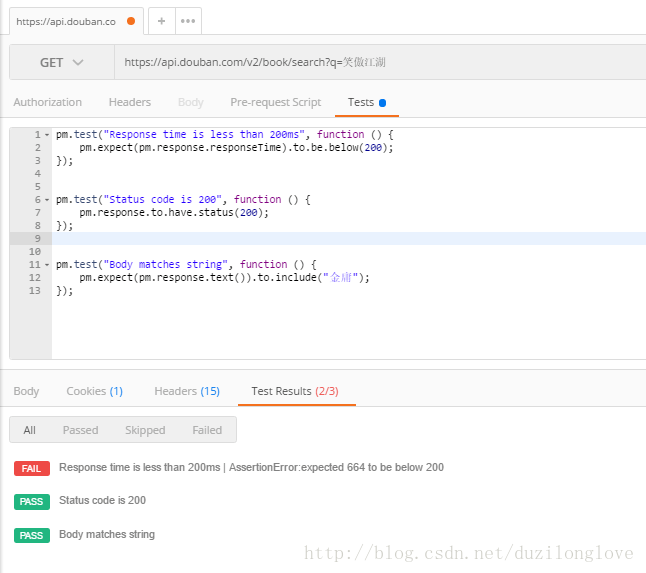Open the response Body tab
Screen dimensions: 646x573
click(26, 391)
